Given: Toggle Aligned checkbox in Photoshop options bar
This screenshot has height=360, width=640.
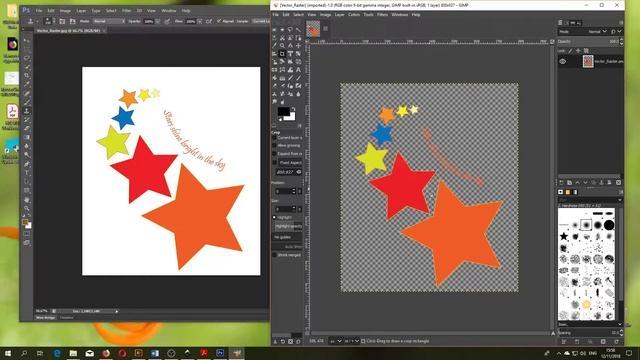Looking at the screenshot, I should [x=219, y=21].
